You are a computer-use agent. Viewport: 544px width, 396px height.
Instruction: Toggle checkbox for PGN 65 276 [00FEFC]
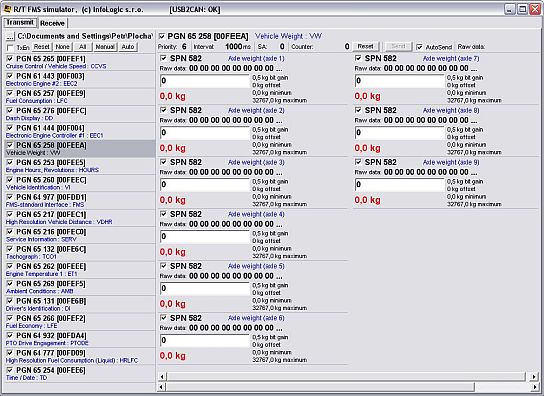click(x=10, y=110)
